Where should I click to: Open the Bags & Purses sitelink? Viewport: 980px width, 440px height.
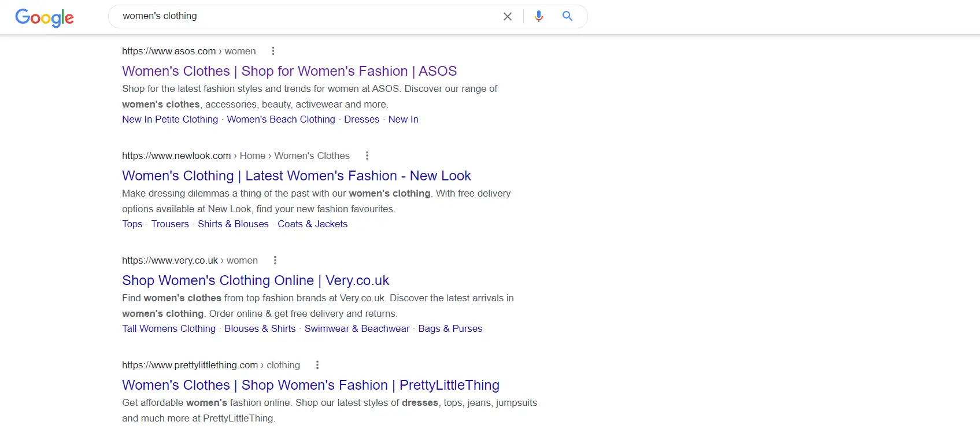click(x=450, y=328)
